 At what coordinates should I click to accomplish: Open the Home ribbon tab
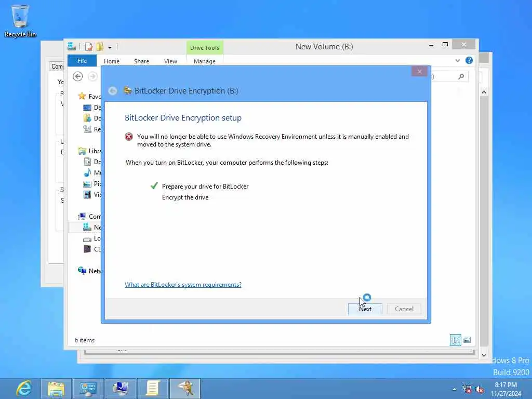point(112,61)
